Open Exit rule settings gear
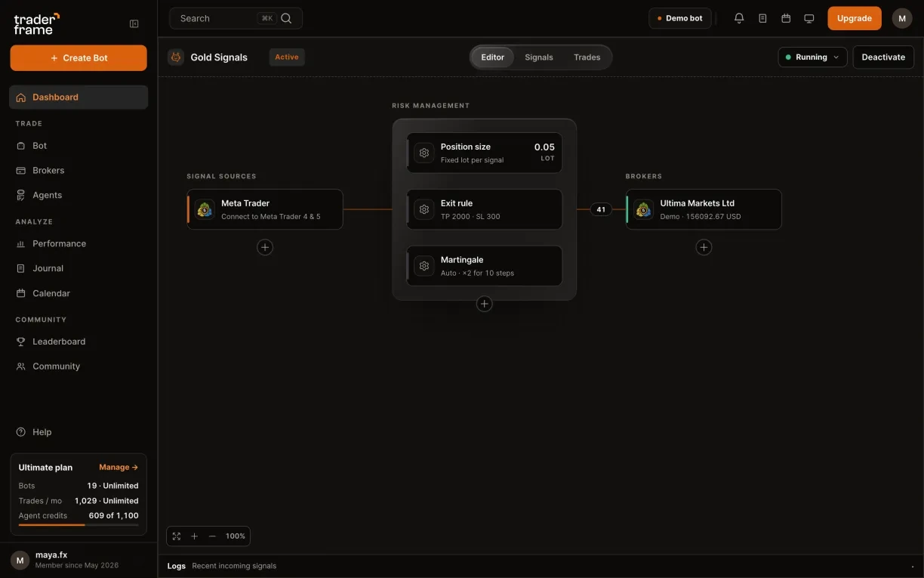This screenshot has width=924, height=578. click(x=424, y=209)
